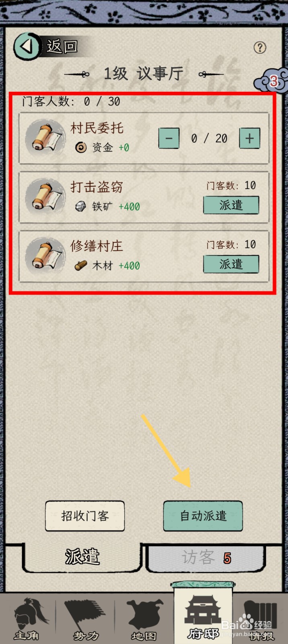Tap the cloud notification badge showing 3

point(272,80)
